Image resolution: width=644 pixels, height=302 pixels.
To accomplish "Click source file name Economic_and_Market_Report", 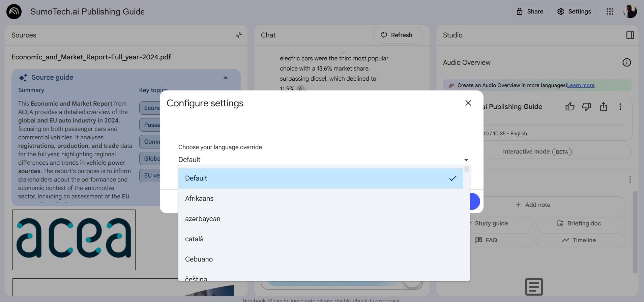I will coord(91,57).
